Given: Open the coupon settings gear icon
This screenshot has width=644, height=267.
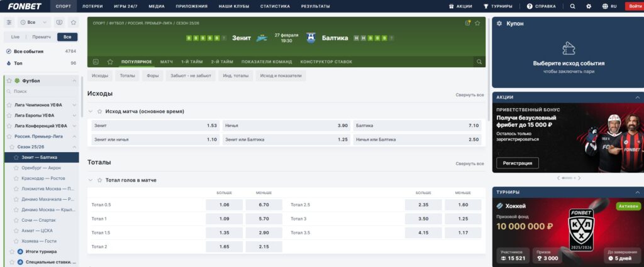Looking at the screenshot, I should pos(499,23).
